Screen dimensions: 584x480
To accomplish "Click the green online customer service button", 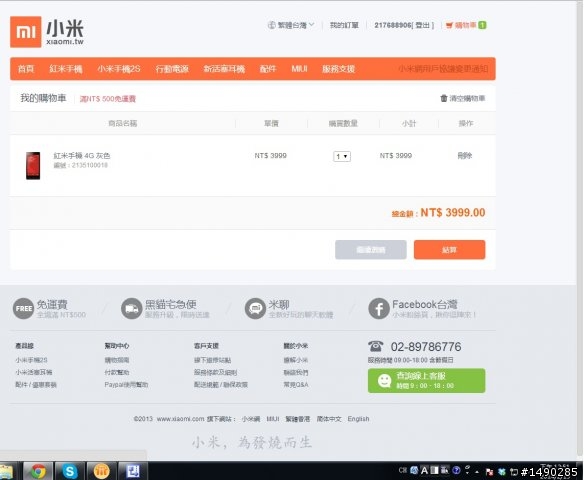I will [x=426, y=381].
